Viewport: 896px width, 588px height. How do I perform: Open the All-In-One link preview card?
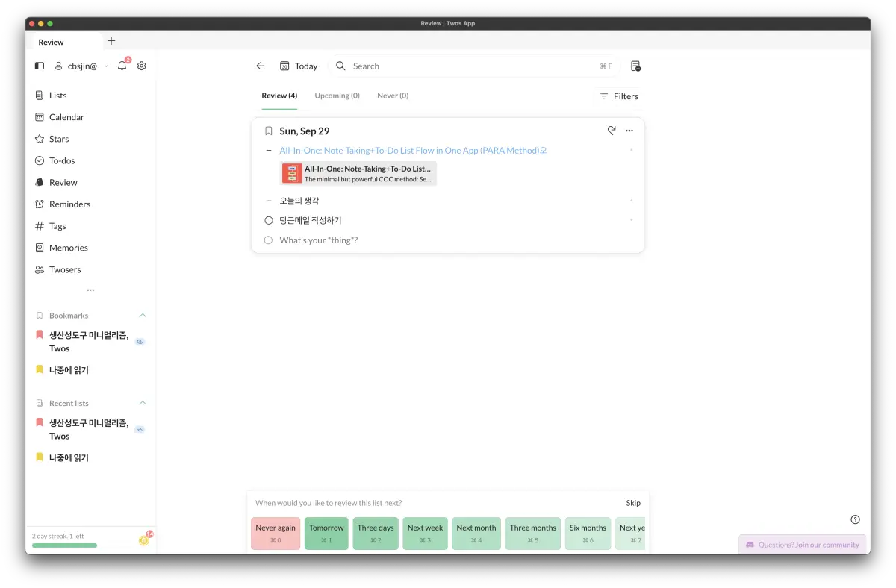coord(358,173)
